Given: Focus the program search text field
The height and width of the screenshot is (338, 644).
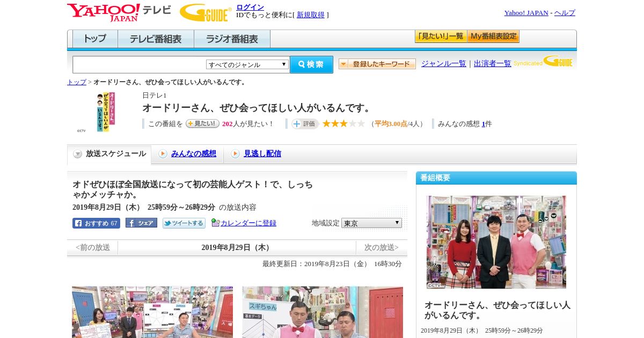Looking at the screenshot, I should [x=139, y=64].
